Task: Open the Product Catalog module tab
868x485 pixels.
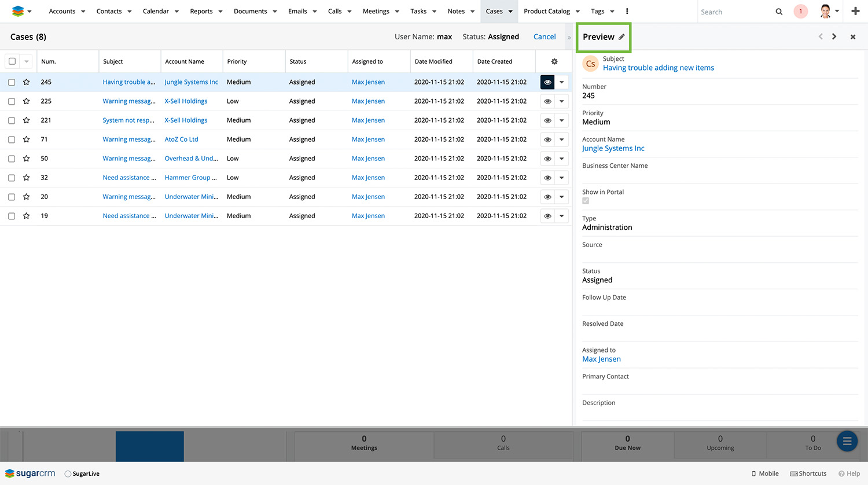Action: pos(546,12)
